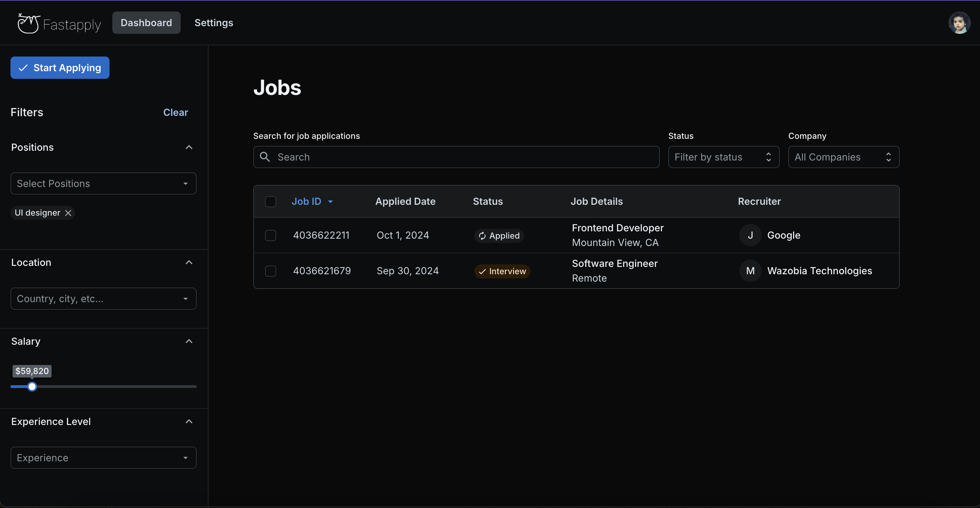980x508 pixels.
Task: Click the Applied status badge
Action: (x=499, y=236)
